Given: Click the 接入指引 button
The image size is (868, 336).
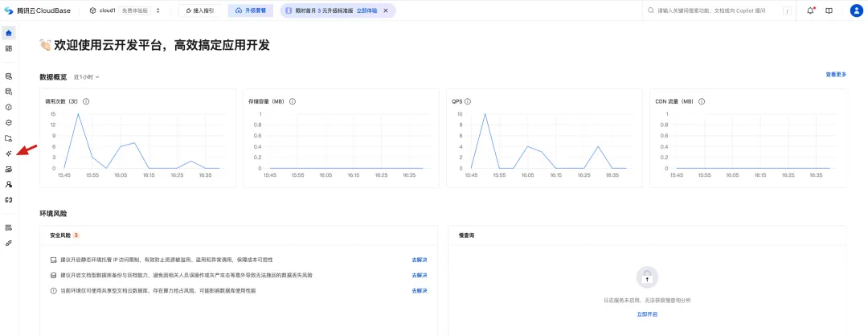Looking at the screenshot, I should coord(200,10).
